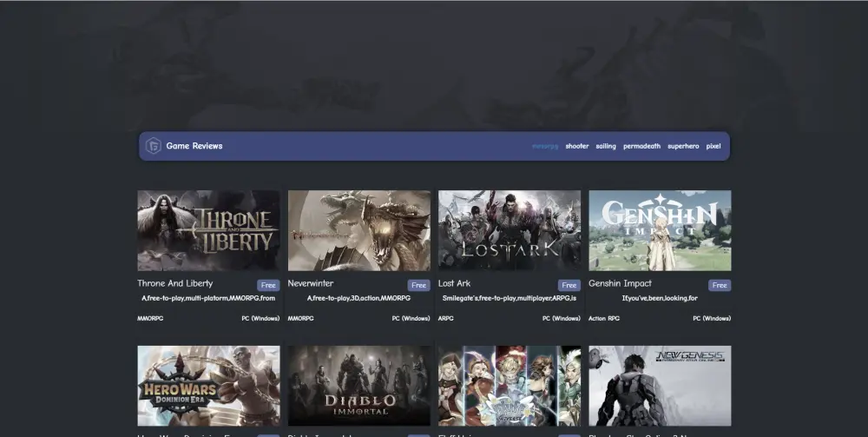
Task: Open the Lost Ark cover thumbnail
Action: (x=510, y=230)
